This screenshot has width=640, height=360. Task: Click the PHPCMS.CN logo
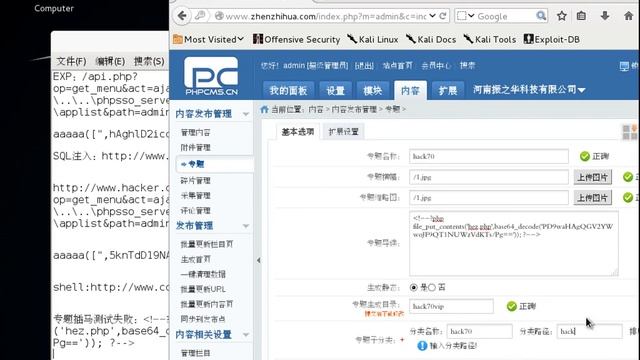211,76
